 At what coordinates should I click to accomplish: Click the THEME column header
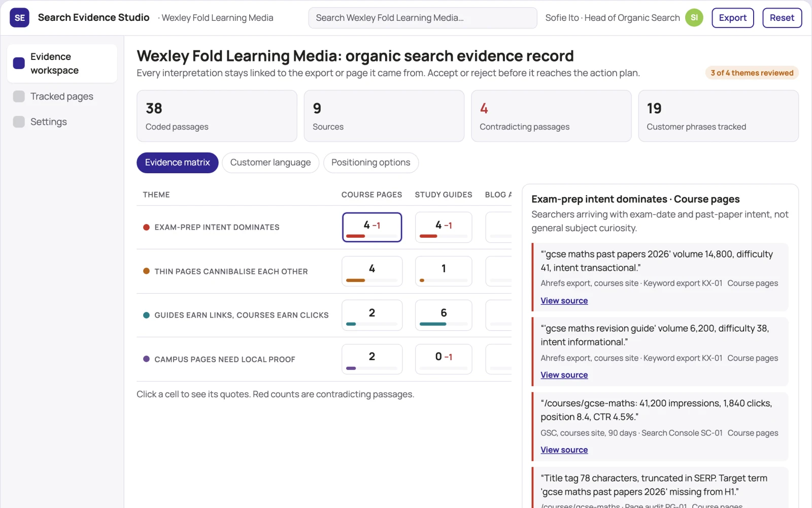click(156, 195)
